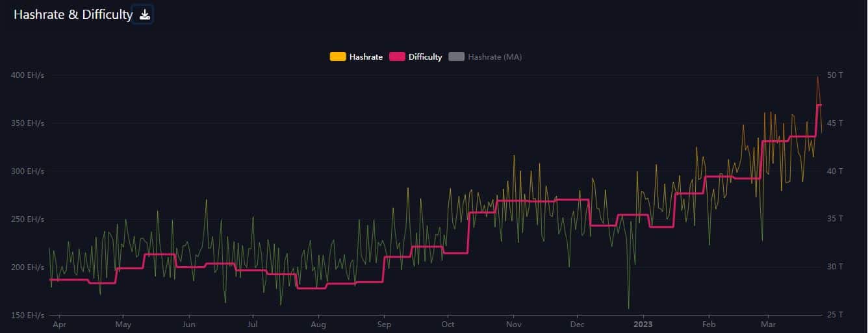Enable the Hashrate (MA) legend series
Viewport: 868px width, 333px height.
coord(485,57)
